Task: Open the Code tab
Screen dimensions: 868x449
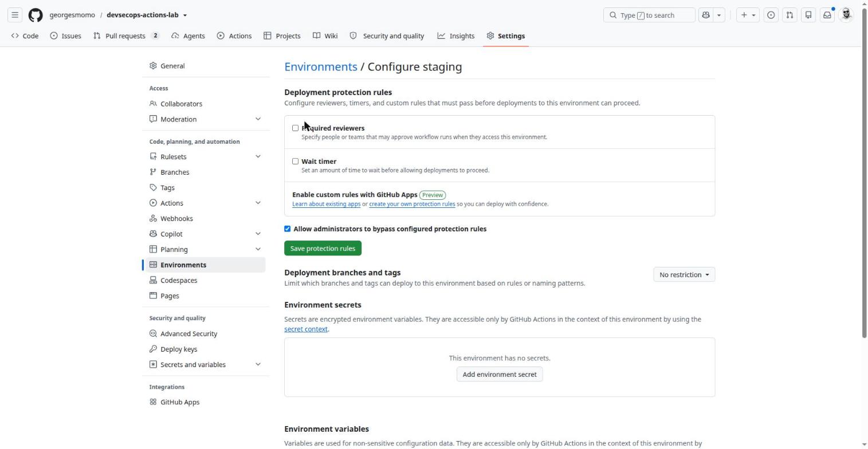Action: tap(25, 36)
